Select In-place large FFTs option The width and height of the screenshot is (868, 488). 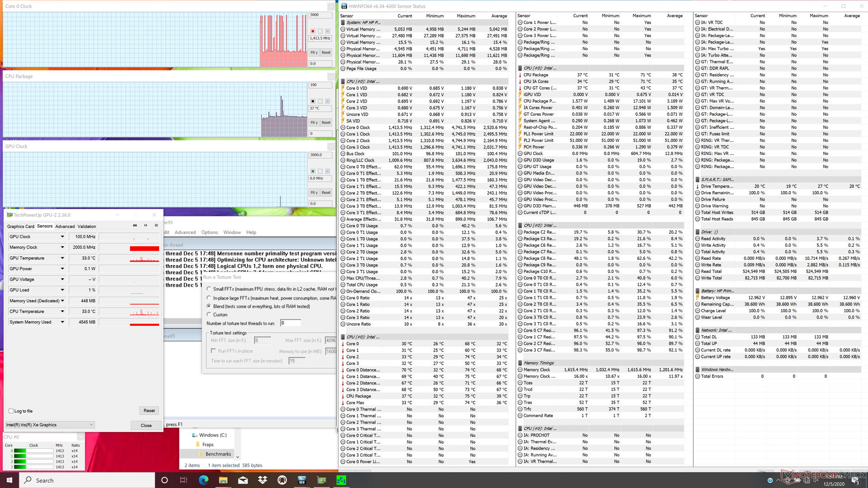(x=209, y=298)
